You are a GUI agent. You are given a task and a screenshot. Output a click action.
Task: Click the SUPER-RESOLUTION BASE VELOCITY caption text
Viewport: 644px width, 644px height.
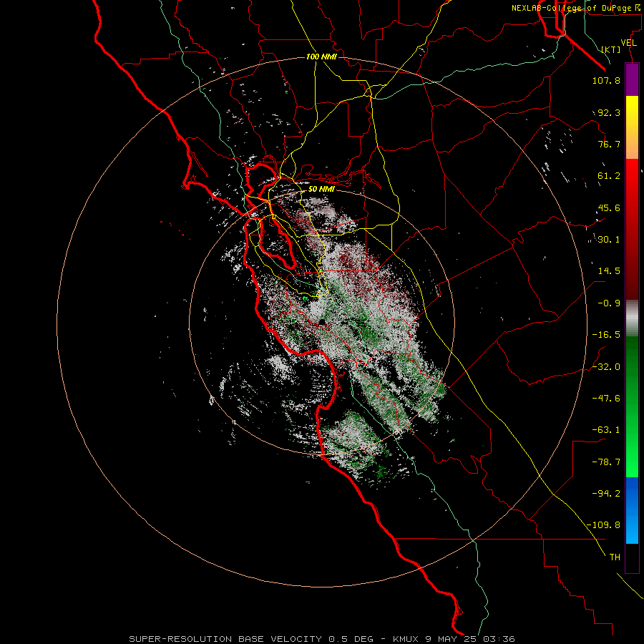(225, 639)
